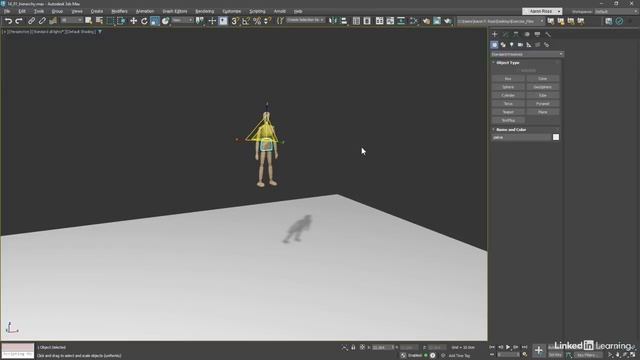Viewport: 640px width, 360px height.
Task: Click the Teapot primitive button
Action: point(508,112)
